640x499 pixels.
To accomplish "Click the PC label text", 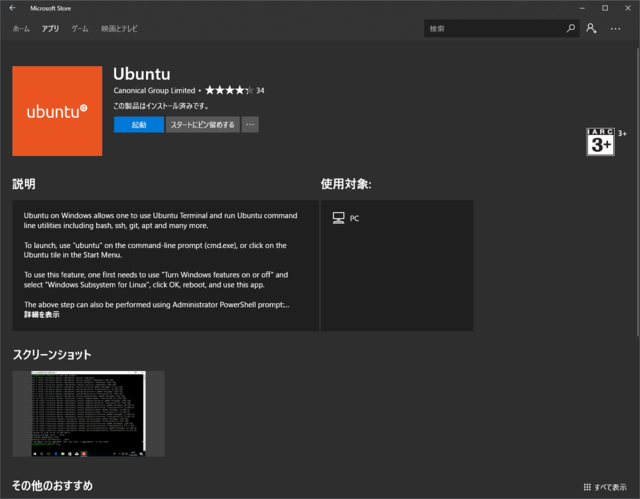I will point(354,218).
